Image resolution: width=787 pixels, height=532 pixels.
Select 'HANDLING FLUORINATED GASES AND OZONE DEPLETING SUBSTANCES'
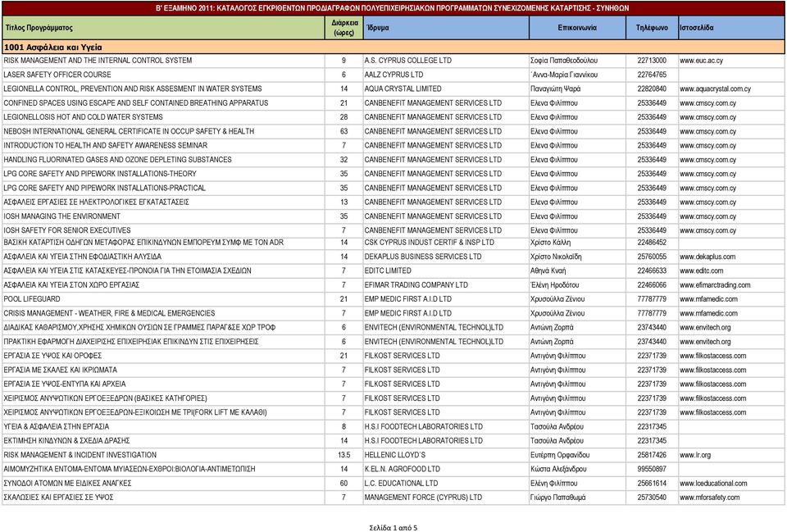[117, 160]
